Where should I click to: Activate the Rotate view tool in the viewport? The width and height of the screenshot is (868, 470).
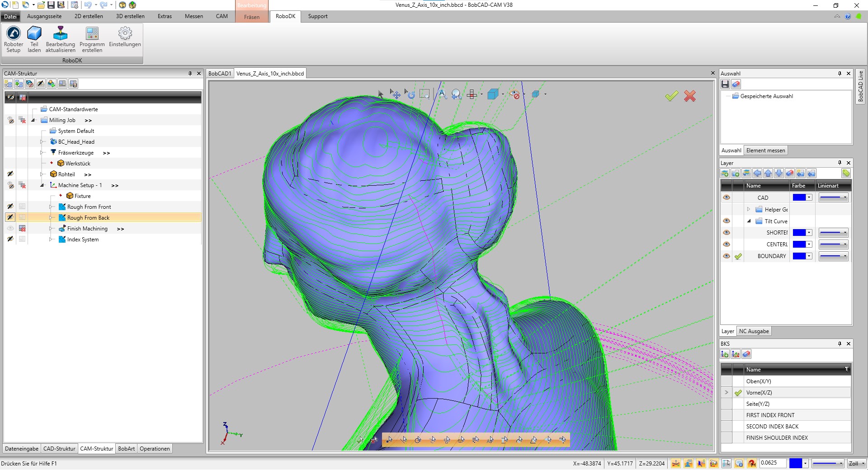pos(410,94)
